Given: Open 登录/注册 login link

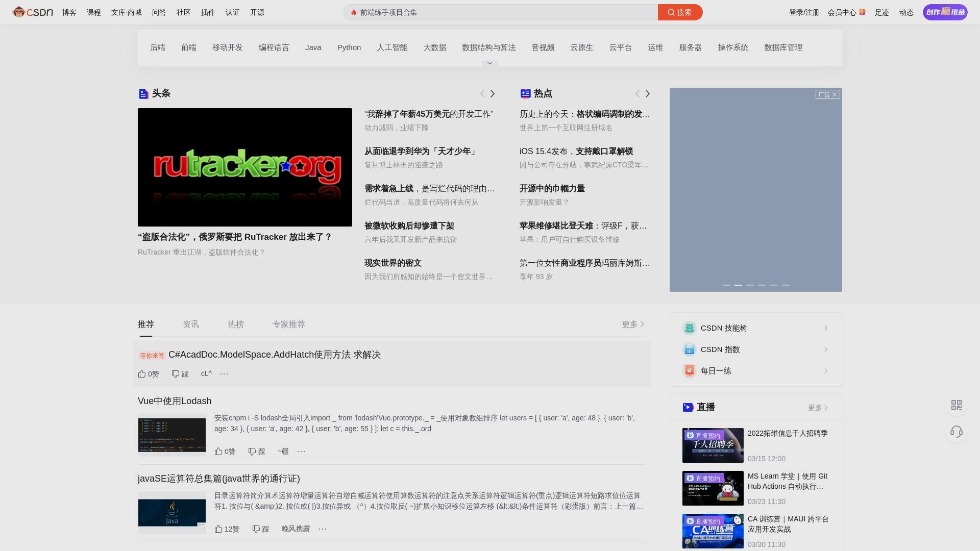Looking at the screenshot, I should (804, 12).
